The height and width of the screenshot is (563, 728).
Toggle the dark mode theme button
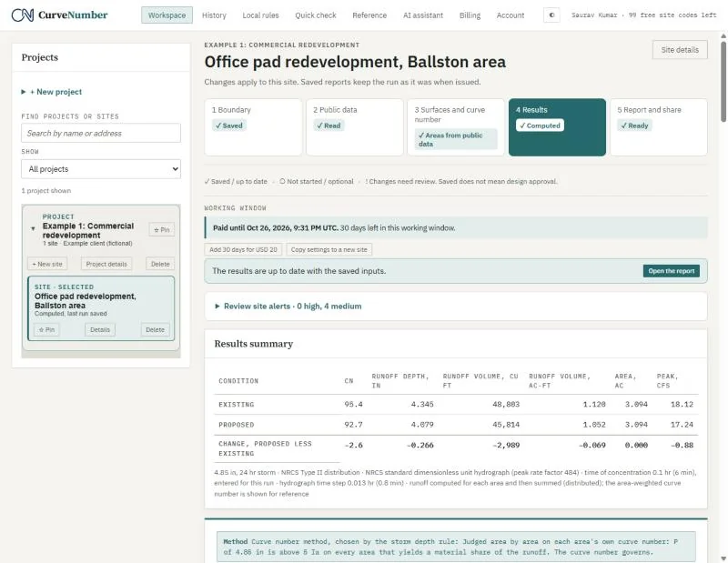point(551,15)
